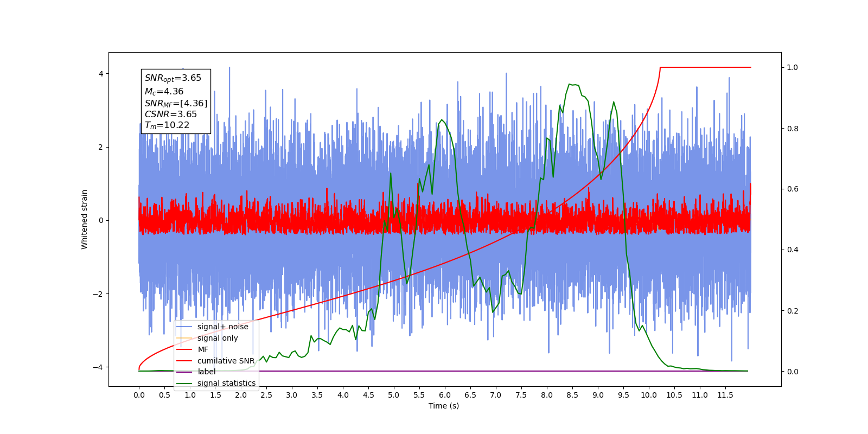Click the left y-axis tick label −4

98,367
